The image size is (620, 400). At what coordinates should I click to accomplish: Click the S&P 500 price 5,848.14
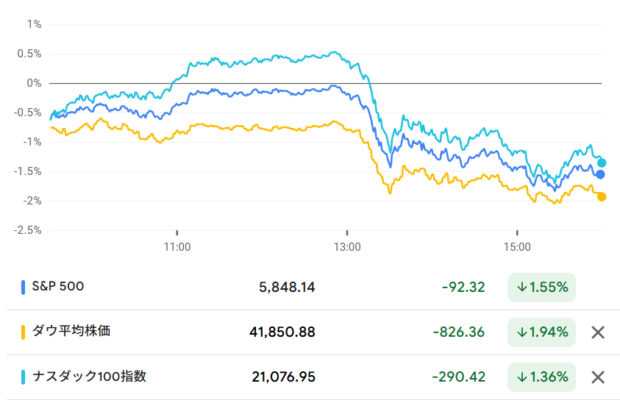[287, 287]
